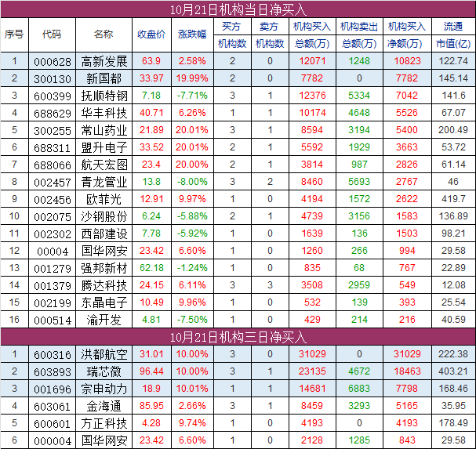Click institutional buy total 12376
The height and width of the screenshot is (449, 476).
pos(312,96)
